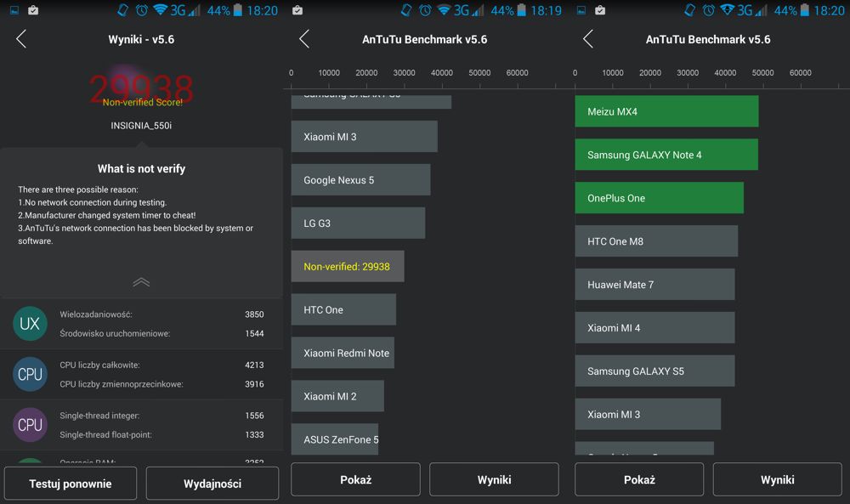Select Xiaomi MI 2 bar
This screenshot has height=504, width=850.
[337, 396]
